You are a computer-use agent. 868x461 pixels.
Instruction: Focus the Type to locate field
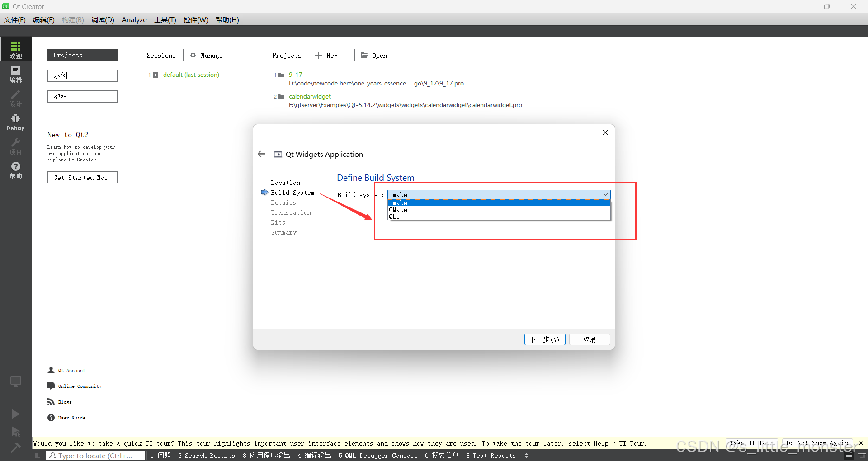[x=96, y=456]
